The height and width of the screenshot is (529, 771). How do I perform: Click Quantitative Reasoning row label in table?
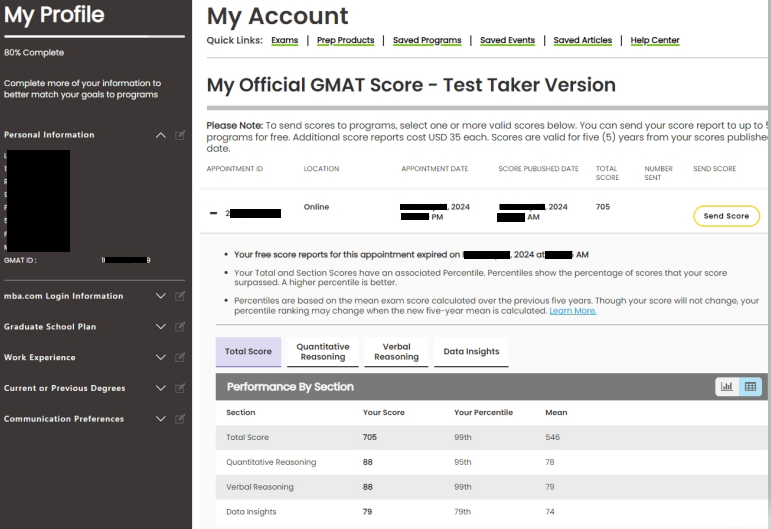271,462
